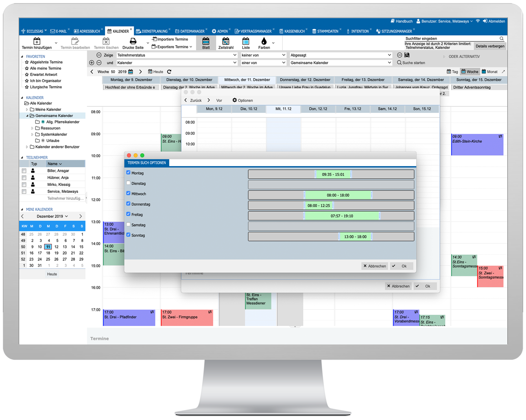Click Abmelden to log out

(x=494, y=21)
